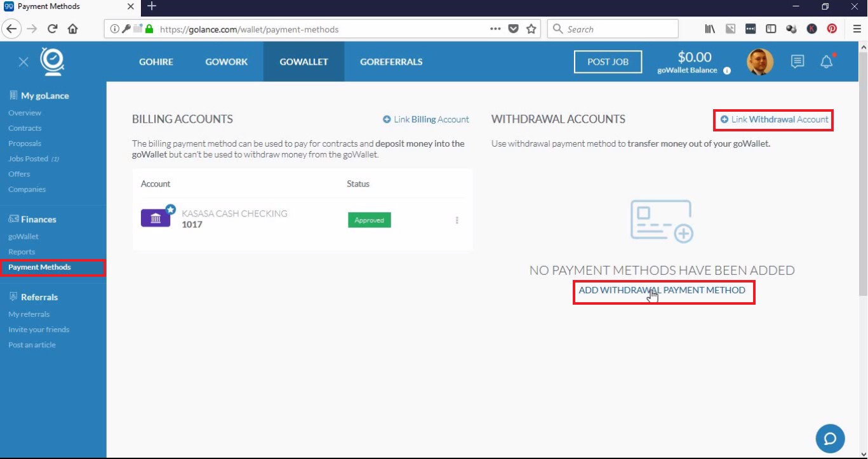Screen dimensions: 868x459
Task: Open Invite your friends in the sidebar
Action: click(x=39, y=329)
